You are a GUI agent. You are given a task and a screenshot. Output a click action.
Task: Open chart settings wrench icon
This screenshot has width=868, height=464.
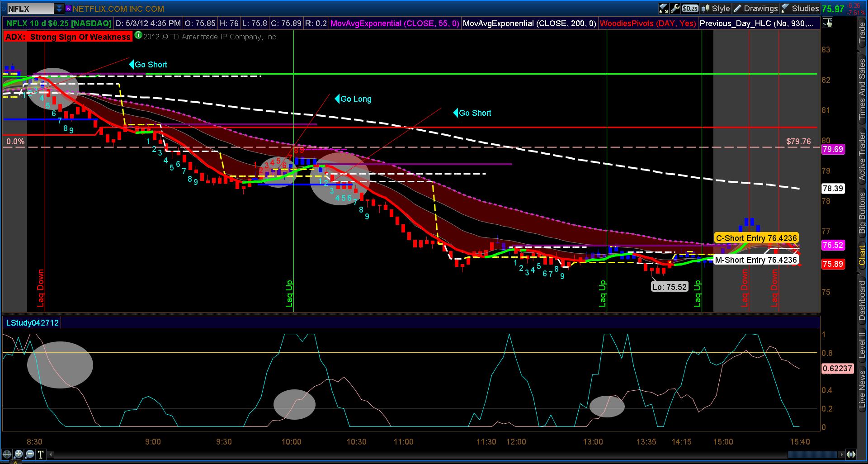(675, 8)
